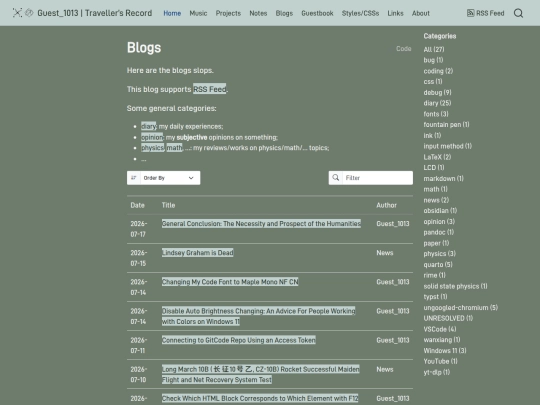Open Connecting to GitCode Repo post

pyautogui.click(x=239, y=340)
